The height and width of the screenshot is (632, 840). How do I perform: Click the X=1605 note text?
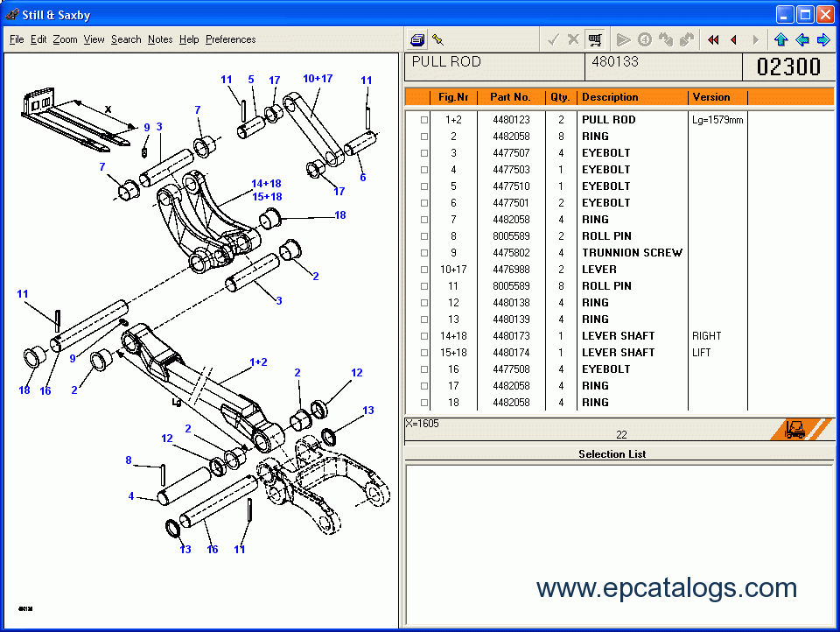click(x=422, y=424)
